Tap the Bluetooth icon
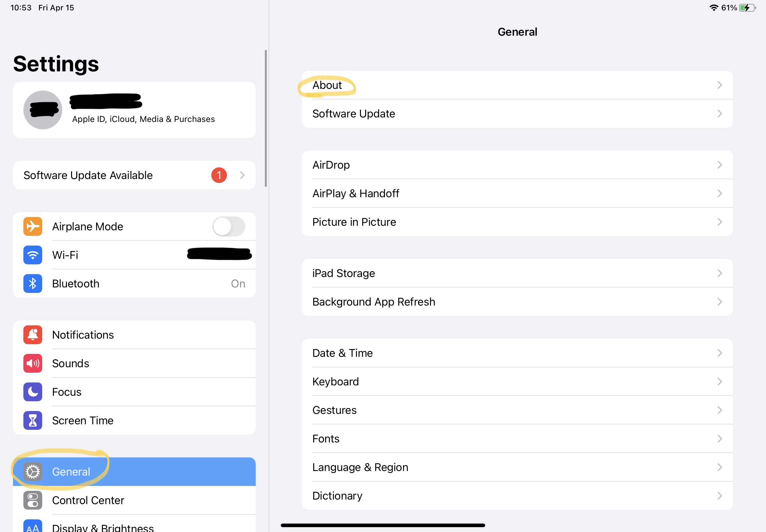The width and height of the screenshot is (766, 532). tap(33, 283)
